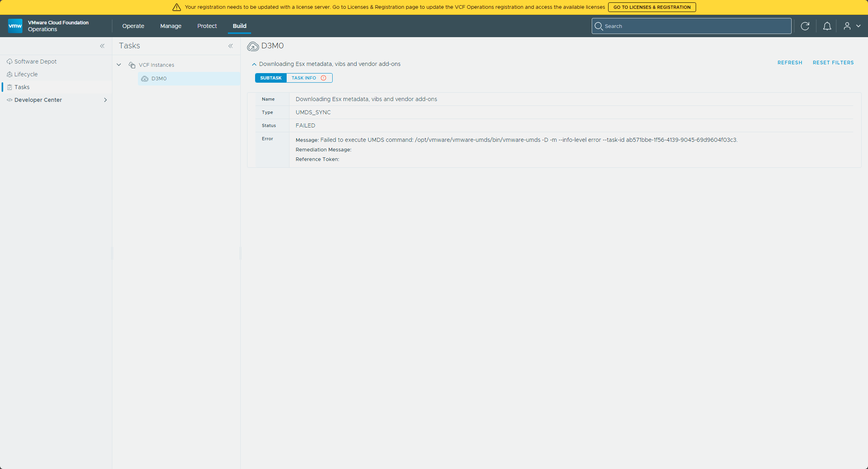
Task: Click the D3MO page heading
Action: (x=273, y=46)
